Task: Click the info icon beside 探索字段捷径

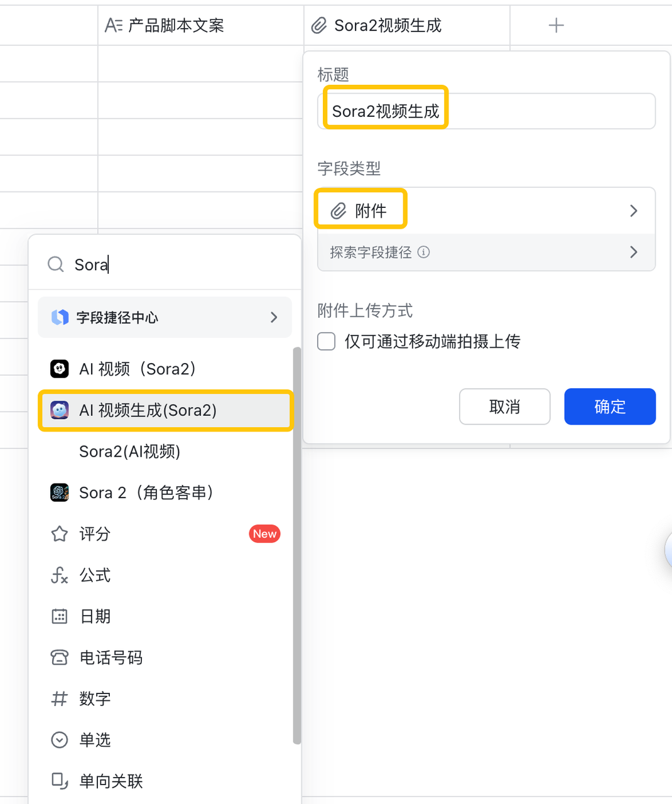Action: coord(424,252)
